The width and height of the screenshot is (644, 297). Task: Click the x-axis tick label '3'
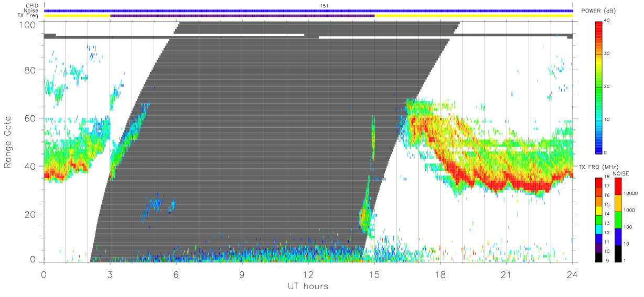(110, 274)
